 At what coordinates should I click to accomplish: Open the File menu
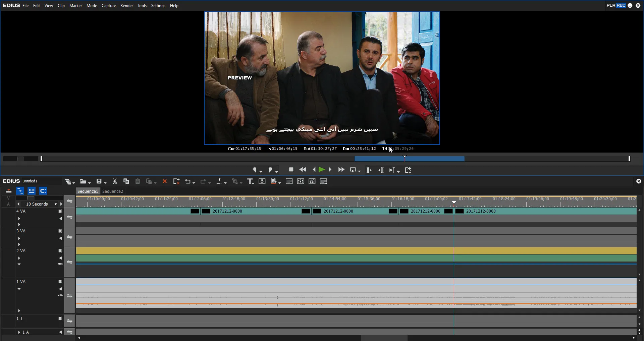[25, 6]
